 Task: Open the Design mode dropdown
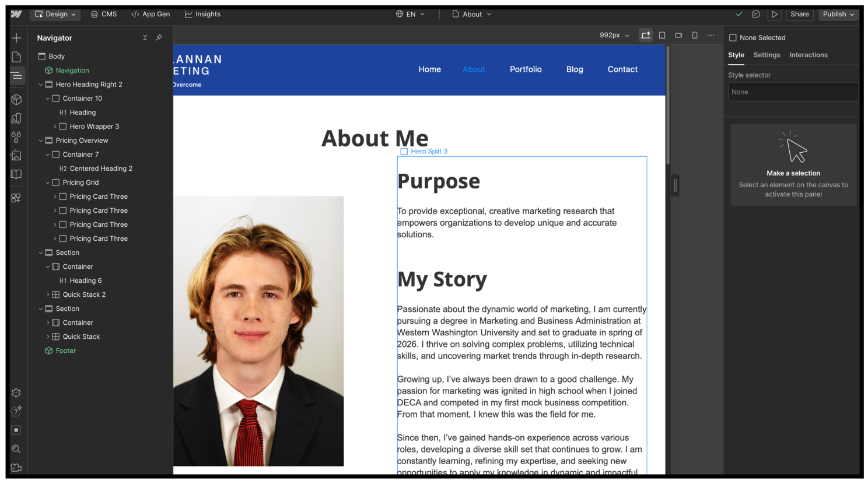pos(55,14)
